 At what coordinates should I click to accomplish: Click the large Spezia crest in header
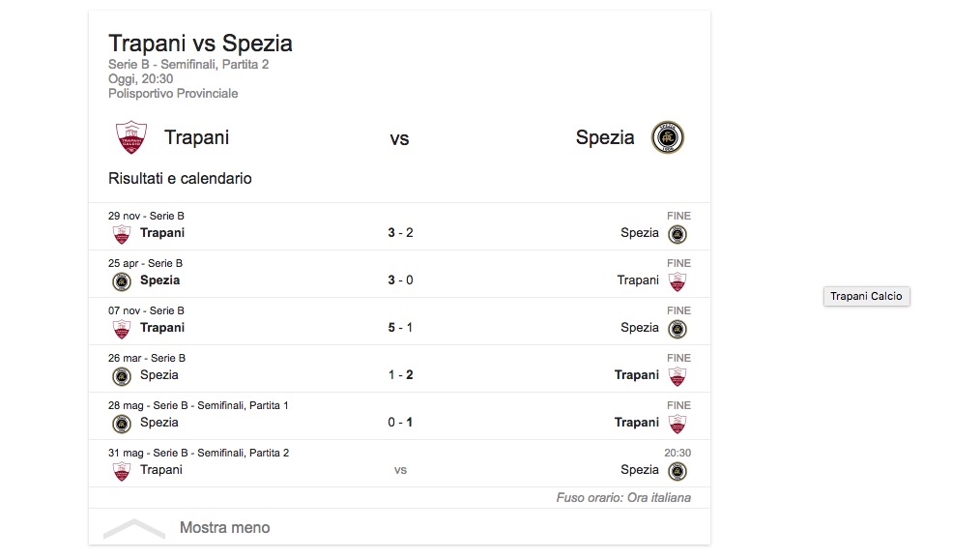pos(667,137)
